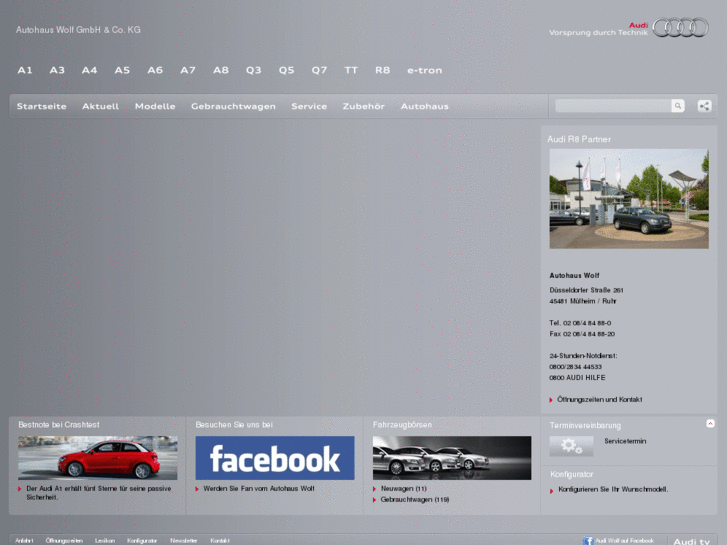Select the e-tron model

(x=425, y=71)
